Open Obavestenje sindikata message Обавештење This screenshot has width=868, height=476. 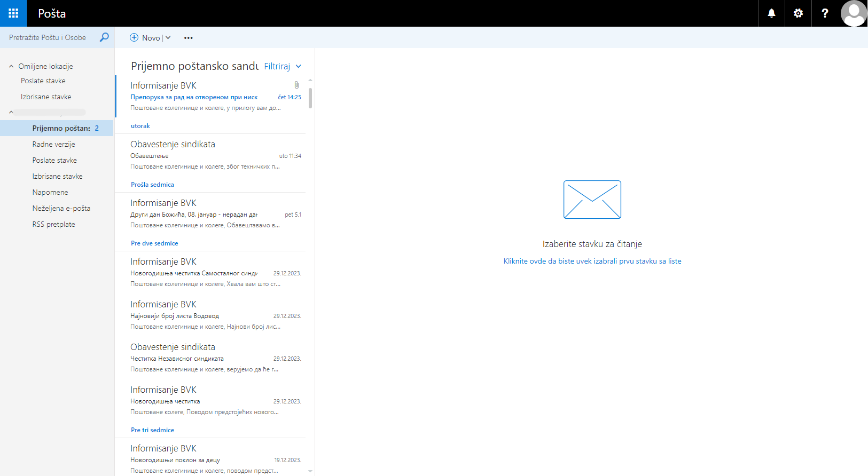[210, 155]
